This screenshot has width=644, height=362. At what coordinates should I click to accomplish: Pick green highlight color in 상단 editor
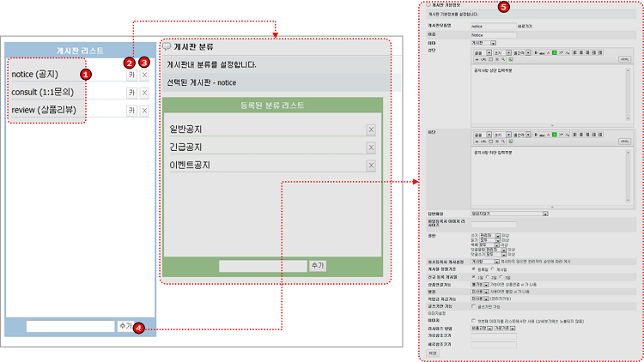click(x=555, y=51)
